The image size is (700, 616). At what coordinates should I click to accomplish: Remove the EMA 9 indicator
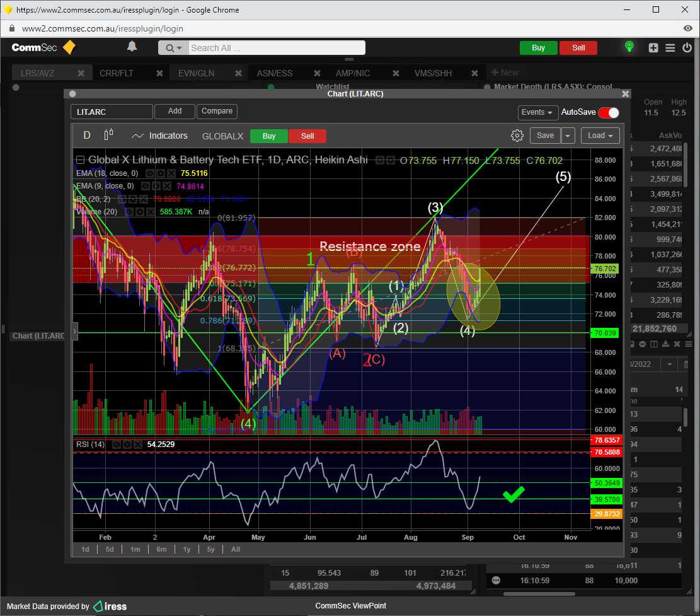tap(166, 186)
